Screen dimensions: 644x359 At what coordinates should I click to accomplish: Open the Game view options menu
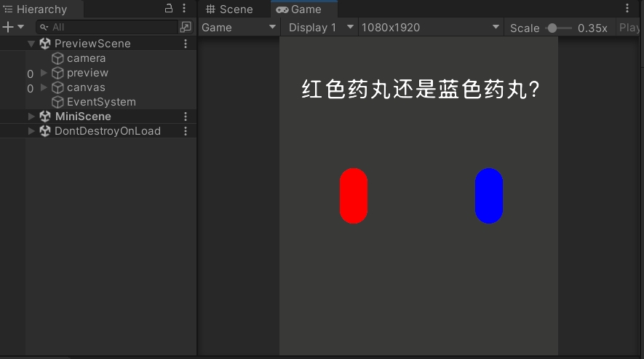[x=627, y=8]
